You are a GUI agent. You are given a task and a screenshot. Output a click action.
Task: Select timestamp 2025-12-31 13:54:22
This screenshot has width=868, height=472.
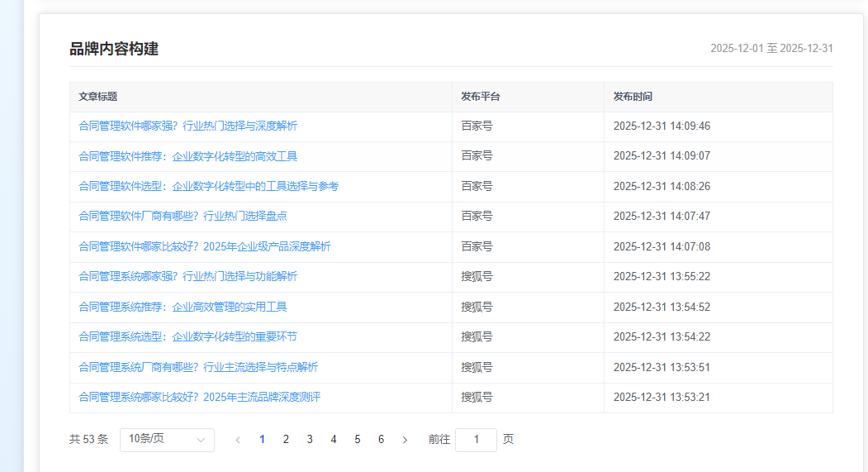point(662,336)
